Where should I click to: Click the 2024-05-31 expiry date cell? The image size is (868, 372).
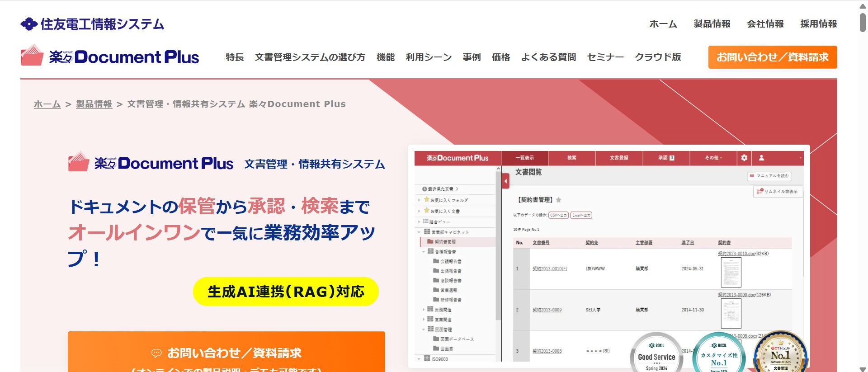tap(693, 268)
